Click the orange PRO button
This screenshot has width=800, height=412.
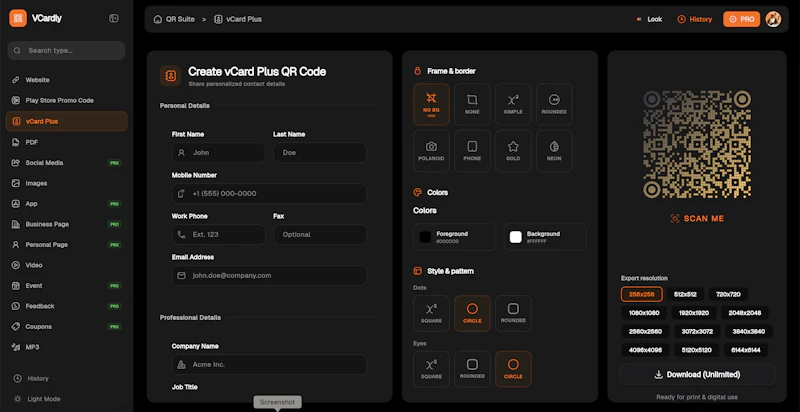741,19
